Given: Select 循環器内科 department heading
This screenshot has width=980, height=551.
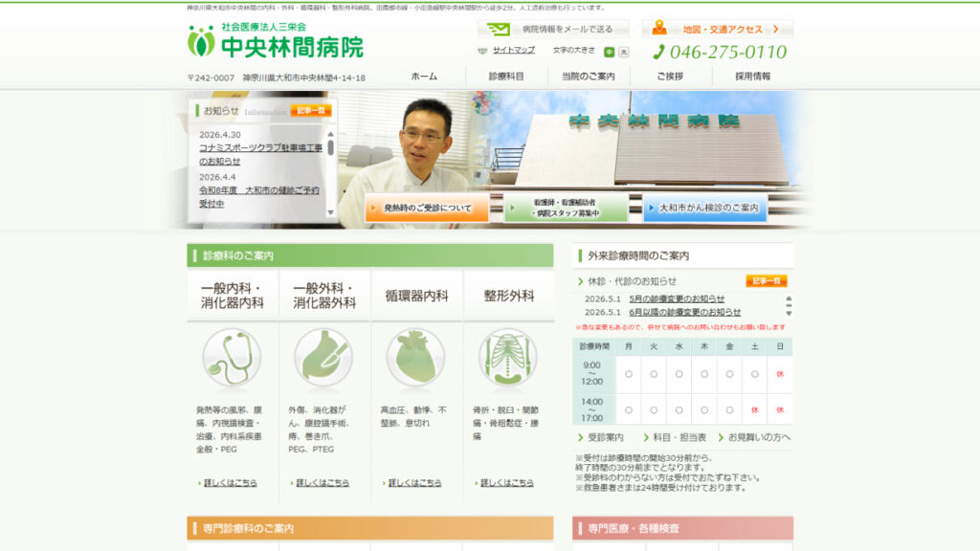Looking at the screenshot, I should [416, 296].
